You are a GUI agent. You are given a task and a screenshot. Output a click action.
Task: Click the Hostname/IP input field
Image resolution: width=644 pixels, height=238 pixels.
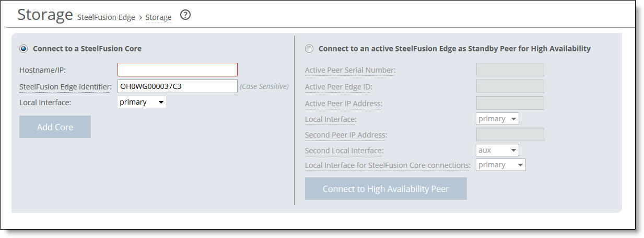click(x=178, y=70)
